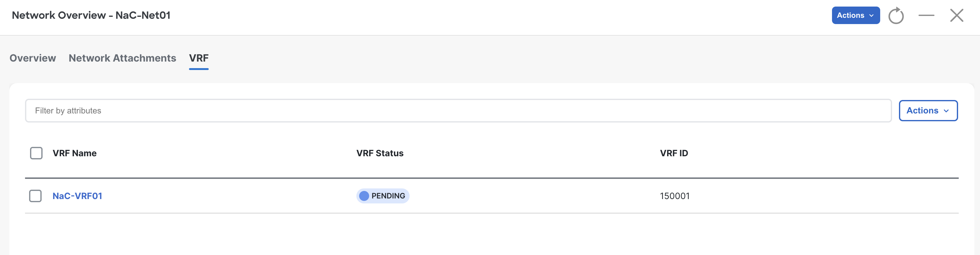Click the VRF ID column header
Viewport: 980px width, 255px height.
click(x=674, y=153)
